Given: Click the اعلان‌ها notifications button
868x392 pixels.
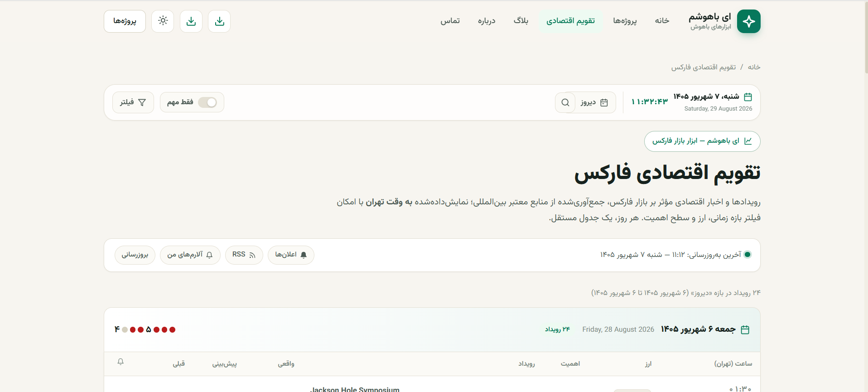Looking at the screenshot, I should pyautogui.click(x=291, y=255).
